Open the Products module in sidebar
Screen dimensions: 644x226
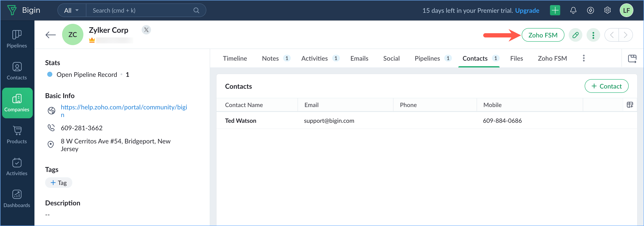pos(17,135)
